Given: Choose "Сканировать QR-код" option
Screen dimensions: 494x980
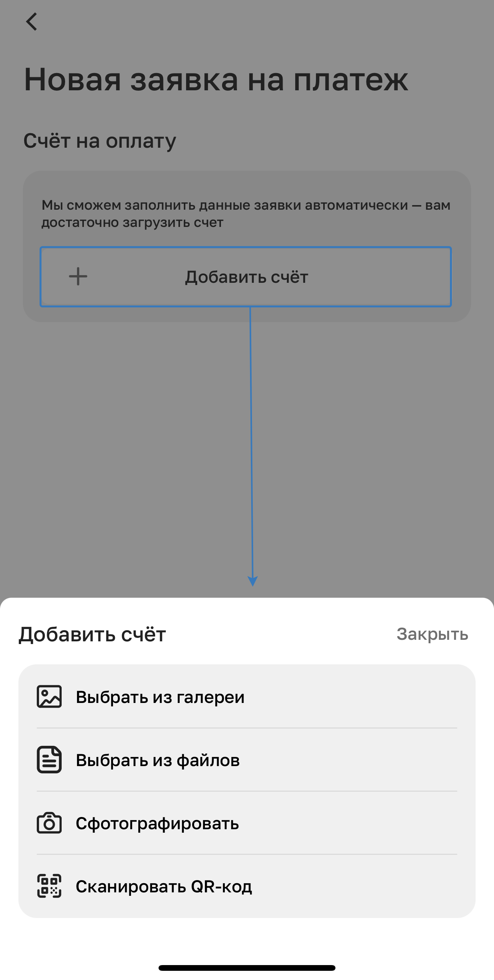Looking at the screenshot, I should click(x=164, y=886).
